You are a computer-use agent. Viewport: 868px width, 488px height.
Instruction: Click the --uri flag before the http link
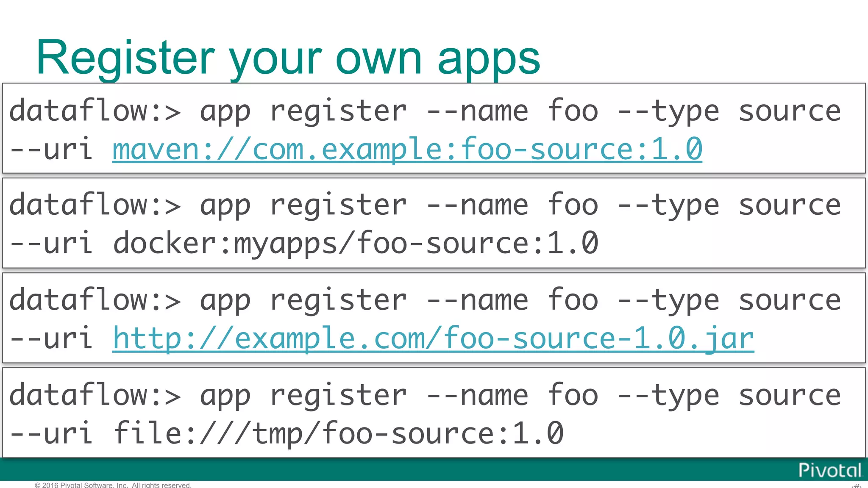(x=51, y=338)
